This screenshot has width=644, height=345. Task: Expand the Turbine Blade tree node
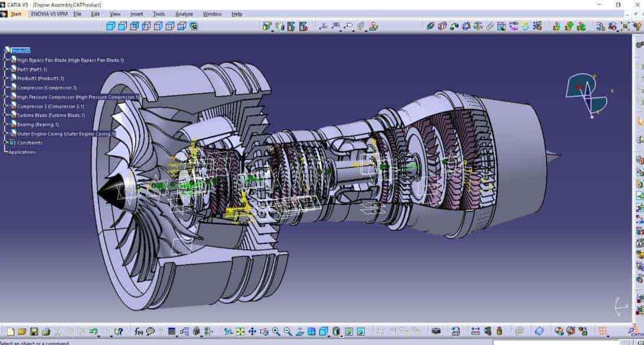tap(6, 115)
